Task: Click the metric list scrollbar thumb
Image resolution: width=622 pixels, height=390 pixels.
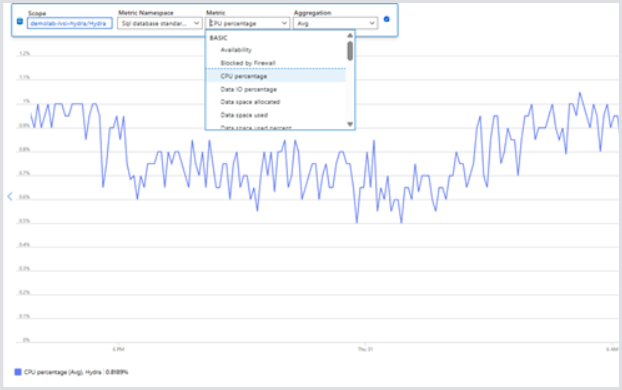Action: coord(350,51)
